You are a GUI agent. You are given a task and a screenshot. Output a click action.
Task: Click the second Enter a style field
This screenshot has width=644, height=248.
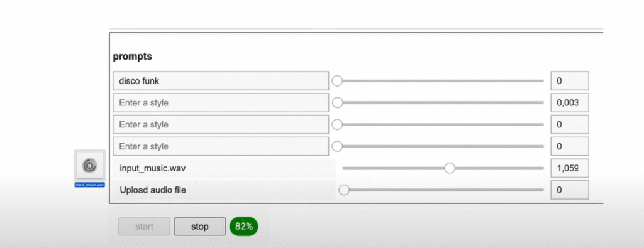(x=221, y=102)
